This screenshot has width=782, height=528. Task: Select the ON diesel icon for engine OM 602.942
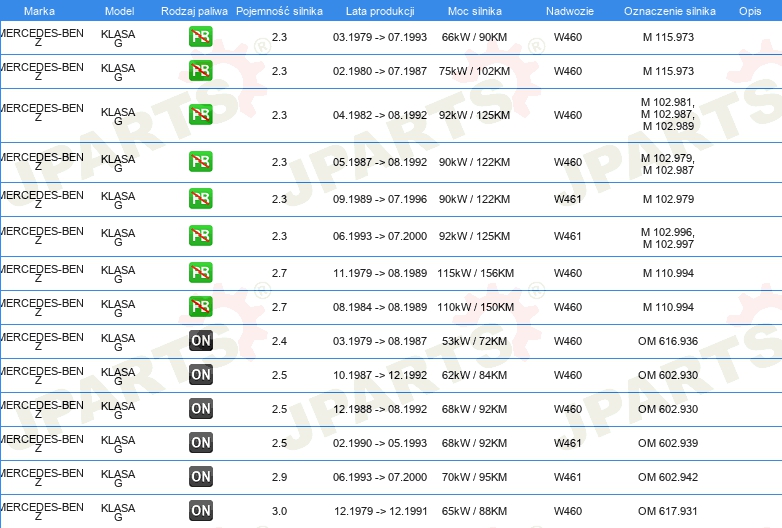[x=200, y=477]
